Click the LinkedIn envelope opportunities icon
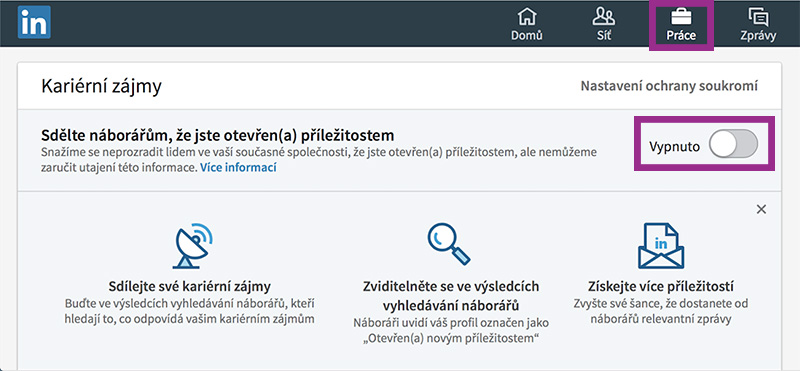Image resolution: width=800 pixels, height=371 pixels. [661, 246]
